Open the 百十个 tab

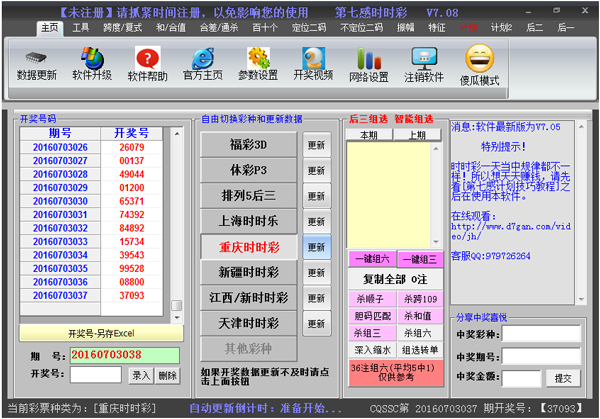265,28
